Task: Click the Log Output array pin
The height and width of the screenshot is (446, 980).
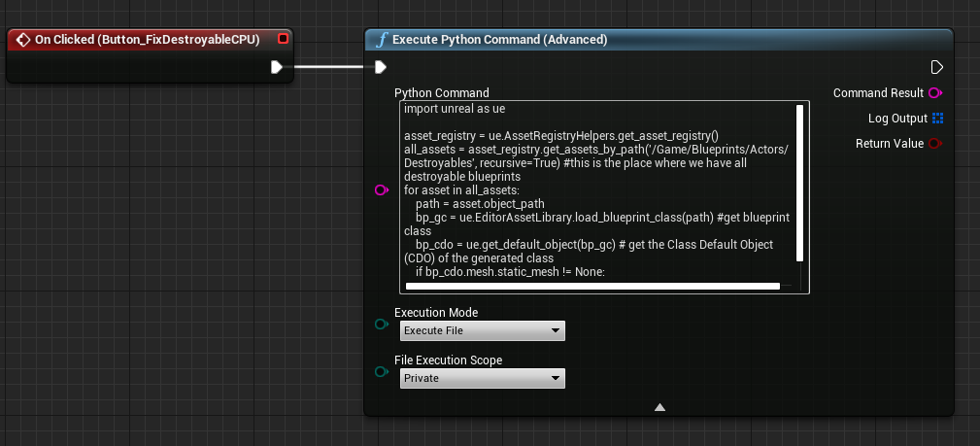Action: [x=937, y=119]
